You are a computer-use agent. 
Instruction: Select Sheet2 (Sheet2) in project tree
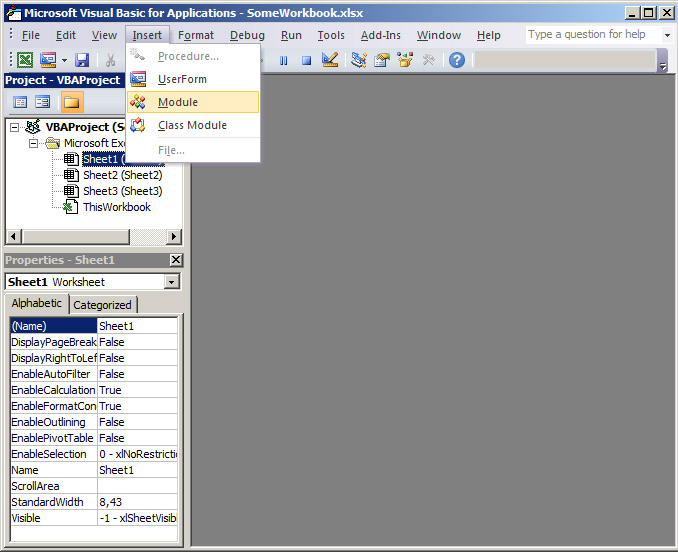pyautogui.click(x=123, y=175)
